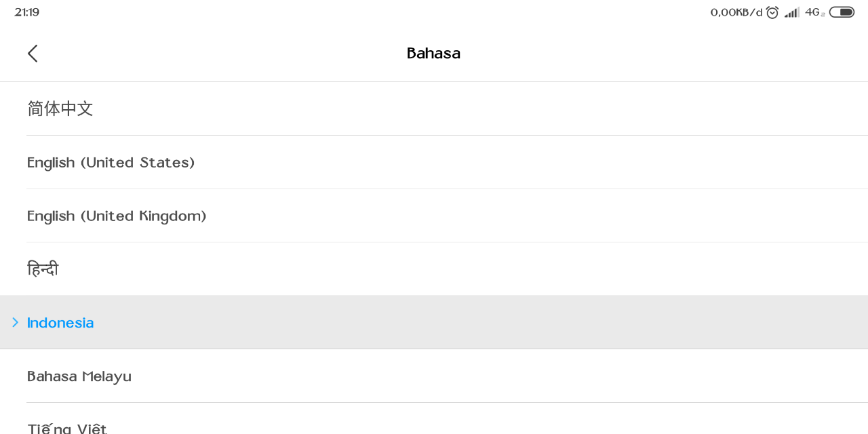The image size is (868, 434).
Task: Select the हिन्दी language option
Action: pos(434,269)
